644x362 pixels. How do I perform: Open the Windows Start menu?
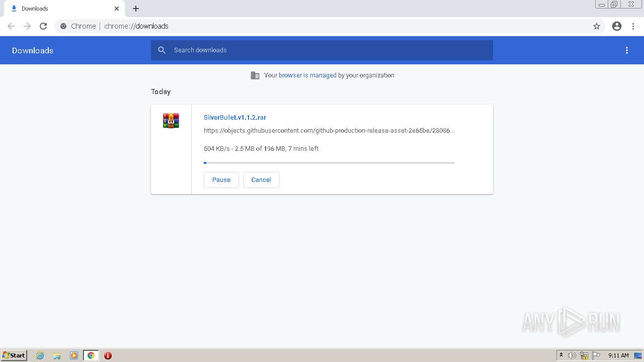(14, 355)
